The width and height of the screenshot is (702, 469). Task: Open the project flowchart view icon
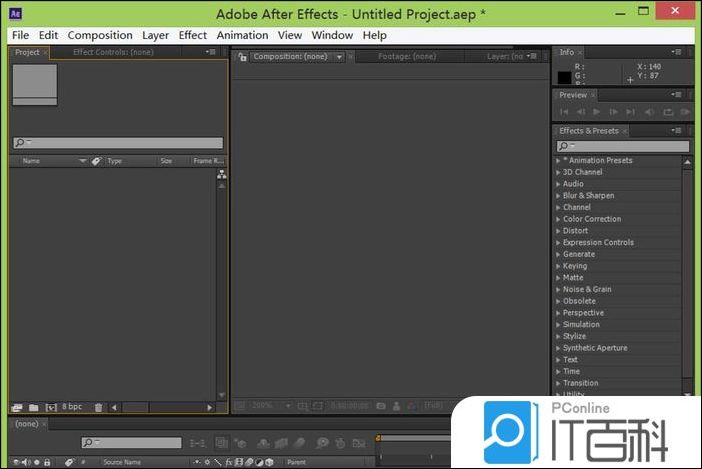coord(221,174)
